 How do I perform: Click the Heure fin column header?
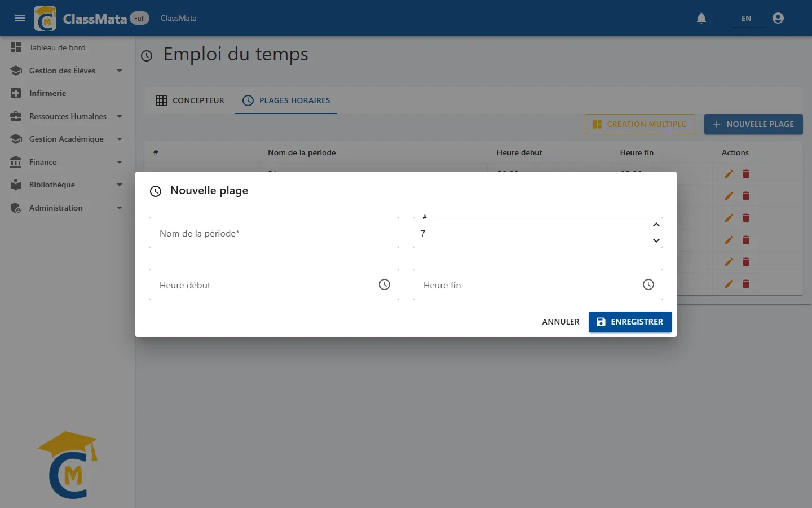pyautogui.click(x=637, y=152)
